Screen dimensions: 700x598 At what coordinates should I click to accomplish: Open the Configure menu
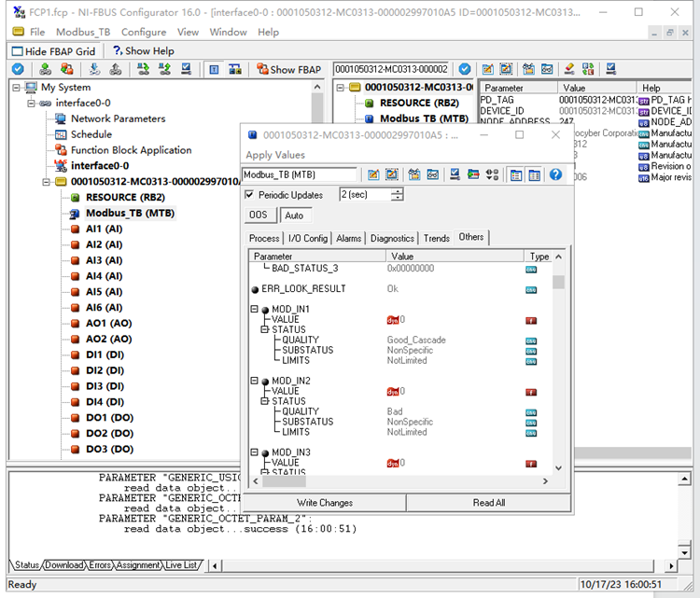coord(144,32)
